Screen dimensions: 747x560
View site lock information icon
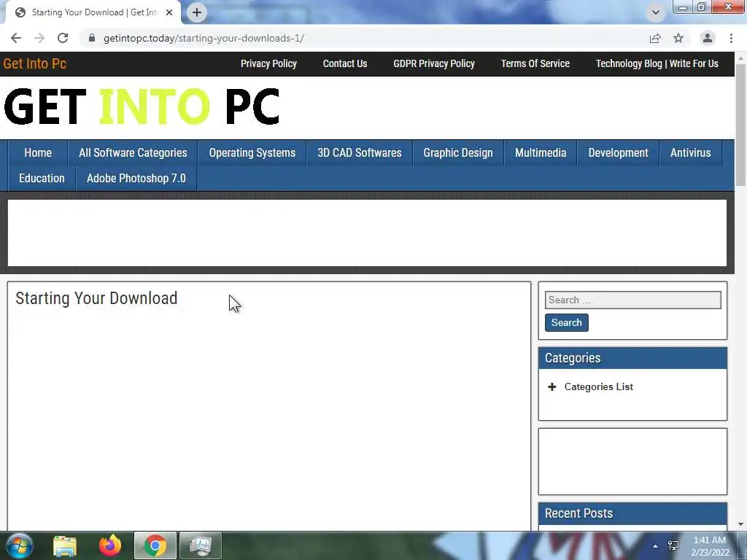click(92, 38)
